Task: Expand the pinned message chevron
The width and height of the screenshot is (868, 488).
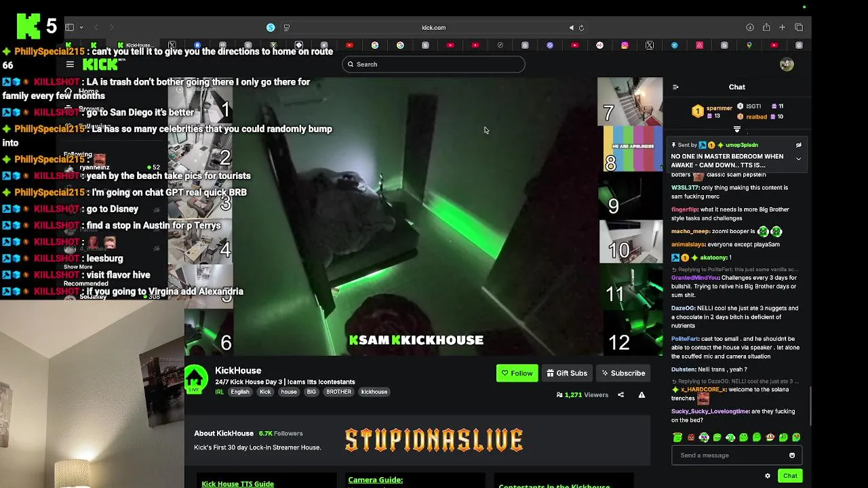Action: pos(798,159)
